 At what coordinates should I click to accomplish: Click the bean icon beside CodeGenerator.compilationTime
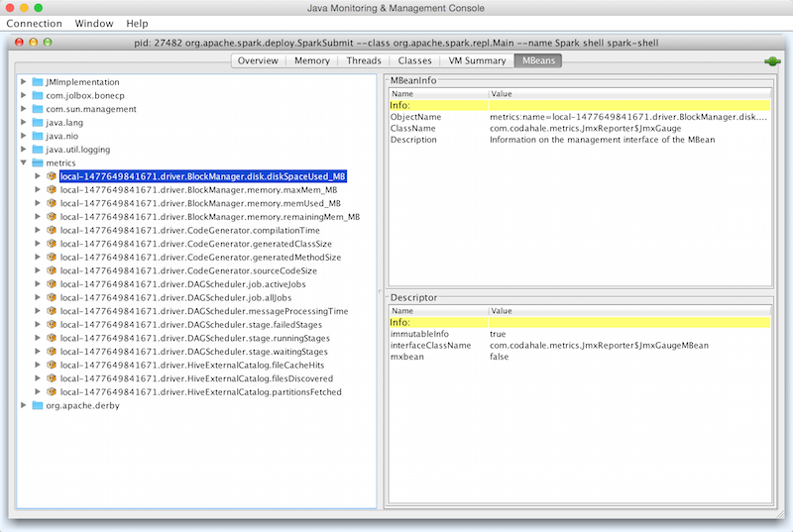tap(52, 230)
